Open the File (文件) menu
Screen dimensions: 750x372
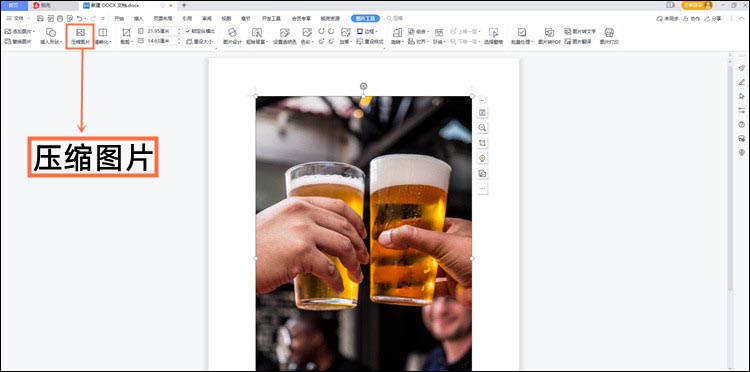[x=16, y=18]
